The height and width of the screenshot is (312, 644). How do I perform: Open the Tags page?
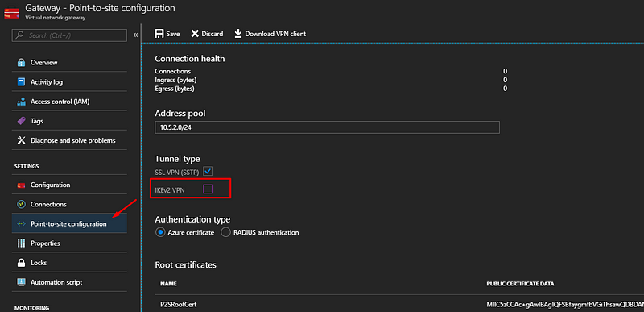pos(69,121)
